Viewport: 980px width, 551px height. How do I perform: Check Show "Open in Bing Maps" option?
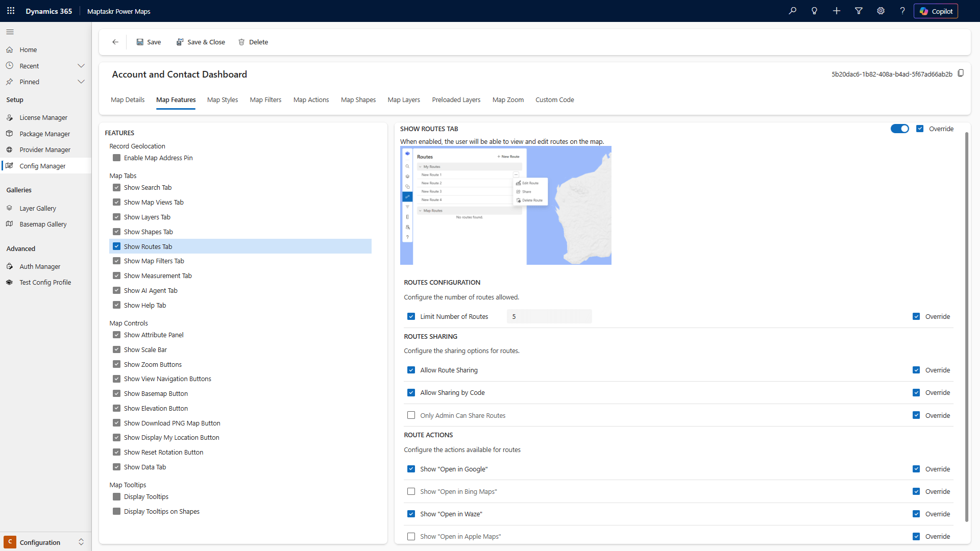pos(411,491)
